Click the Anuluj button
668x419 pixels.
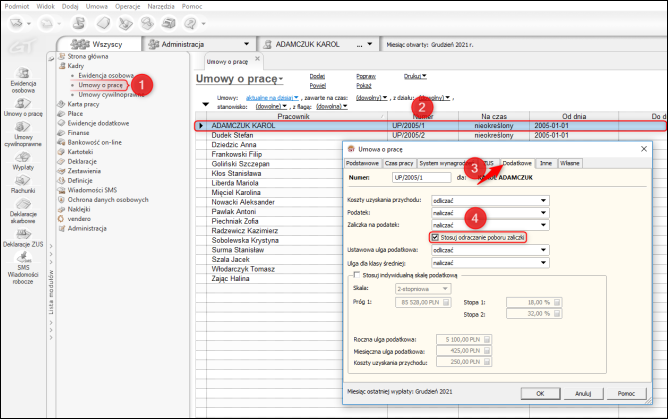tap(583, 393)
